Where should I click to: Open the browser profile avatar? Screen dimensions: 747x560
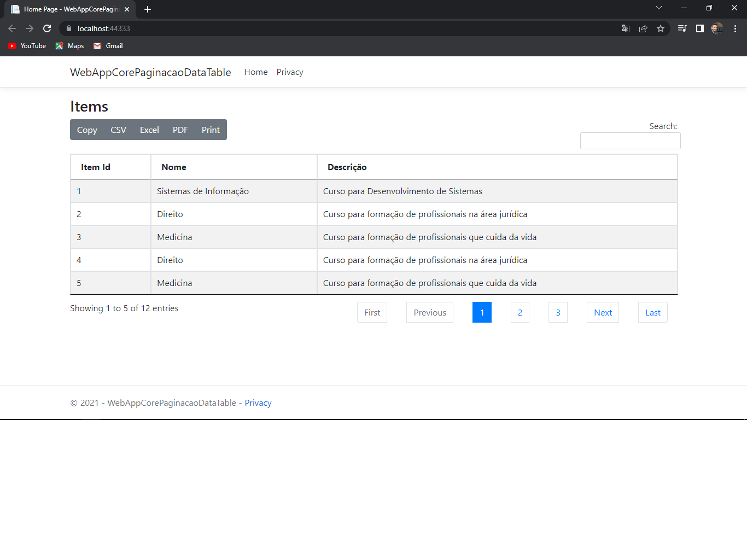coord(717,28)
